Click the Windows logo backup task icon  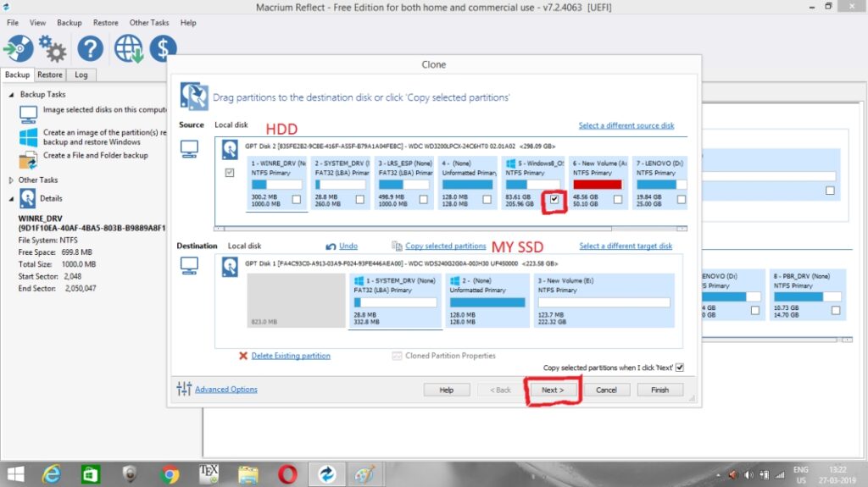point(28,136)
